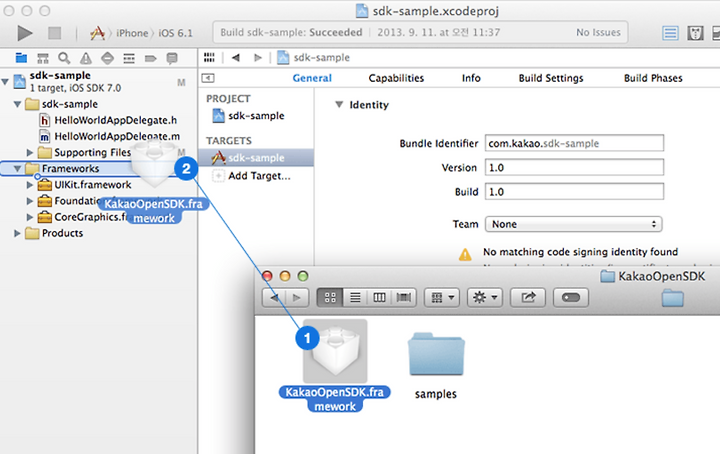Open the Search navigator magnifier icon
The width and height of the screenshot is (720, 454).
[x=64, y=58]
